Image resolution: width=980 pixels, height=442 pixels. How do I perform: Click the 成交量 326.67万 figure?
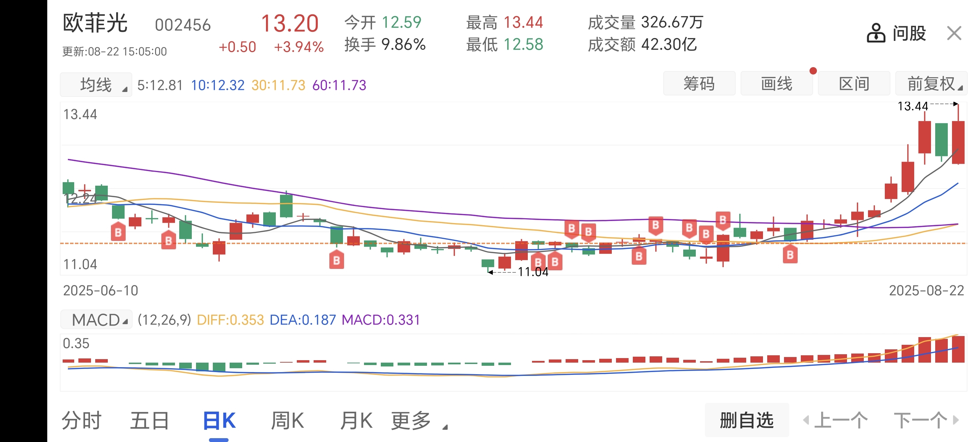pos(646,22)
